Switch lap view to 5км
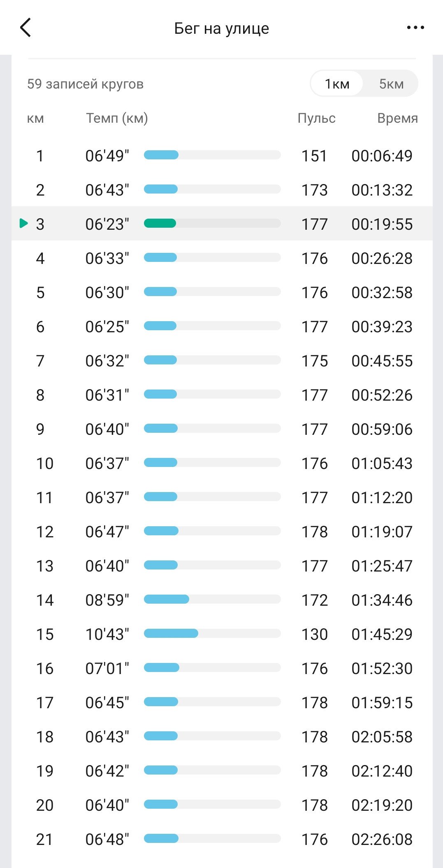This screenshot has height=868, width=443. point(391,84)
